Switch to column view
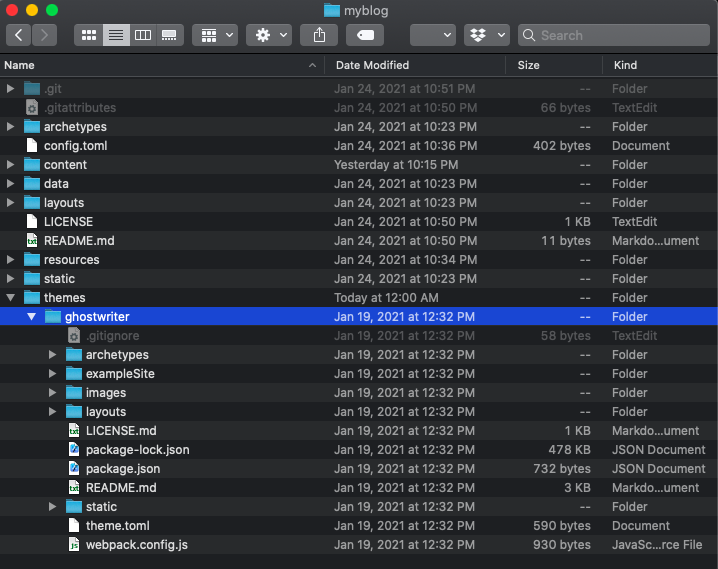Screen dimensions: 718x569 [x=143, y=35]
